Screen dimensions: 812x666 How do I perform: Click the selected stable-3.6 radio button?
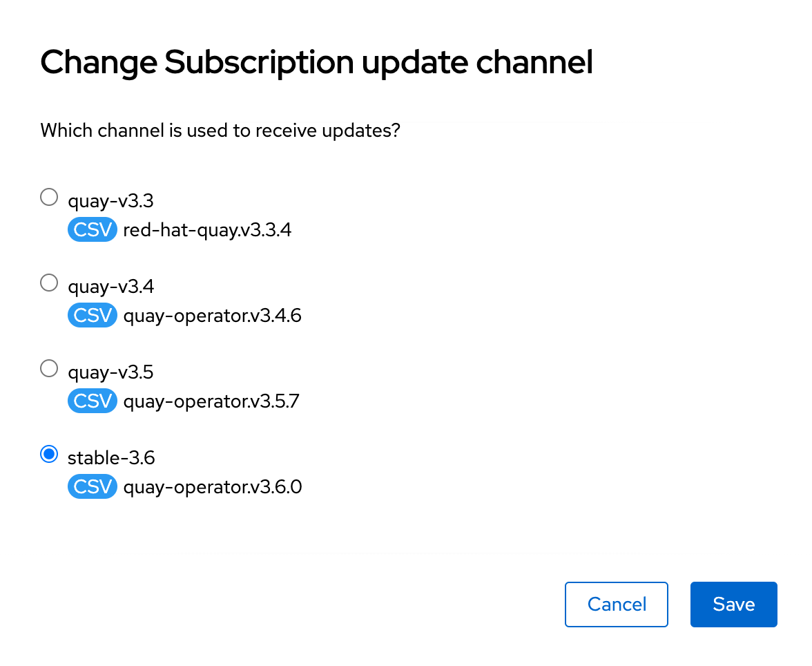pos(49,455)
